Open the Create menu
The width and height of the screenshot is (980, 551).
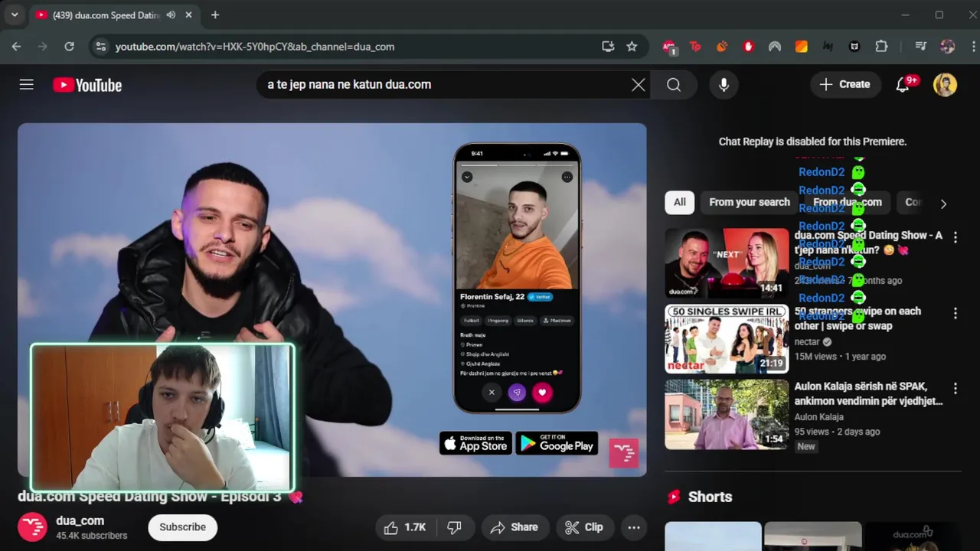tap(844, 85)
